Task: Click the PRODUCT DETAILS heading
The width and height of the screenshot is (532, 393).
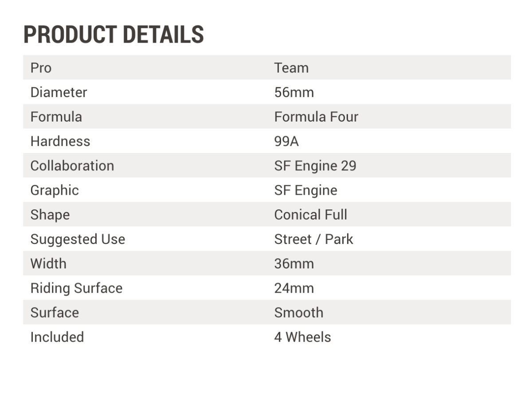Action: tap(113, 35)
